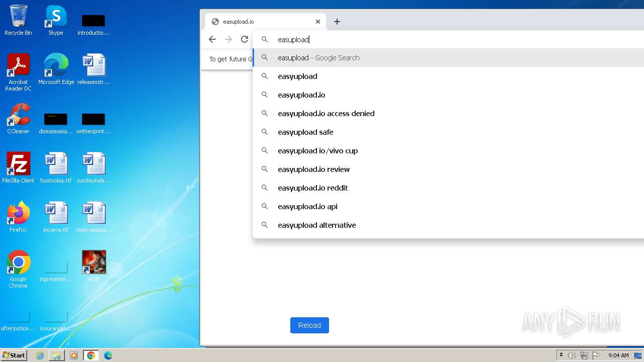
Task: Click the address bar with easupload text
Action: coord(448,39)
